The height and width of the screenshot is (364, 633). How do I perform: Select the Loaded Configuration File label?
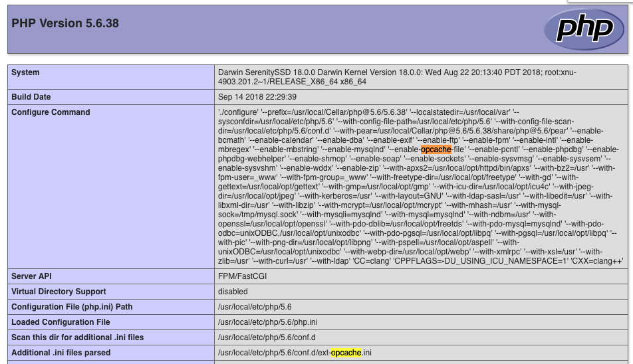[61, 322]
